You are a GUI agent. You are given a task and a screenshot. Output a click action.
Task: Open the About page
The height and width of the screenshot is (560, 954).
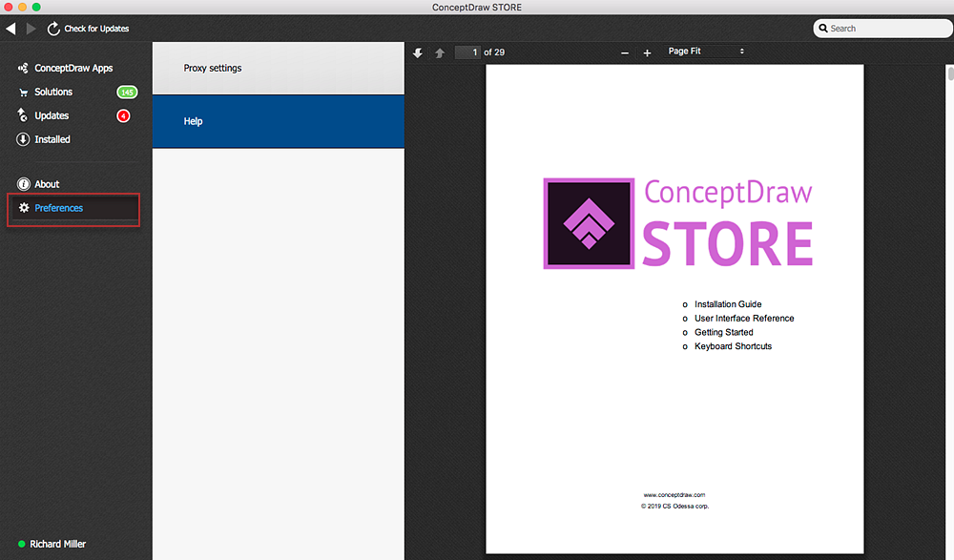point(47,184)
